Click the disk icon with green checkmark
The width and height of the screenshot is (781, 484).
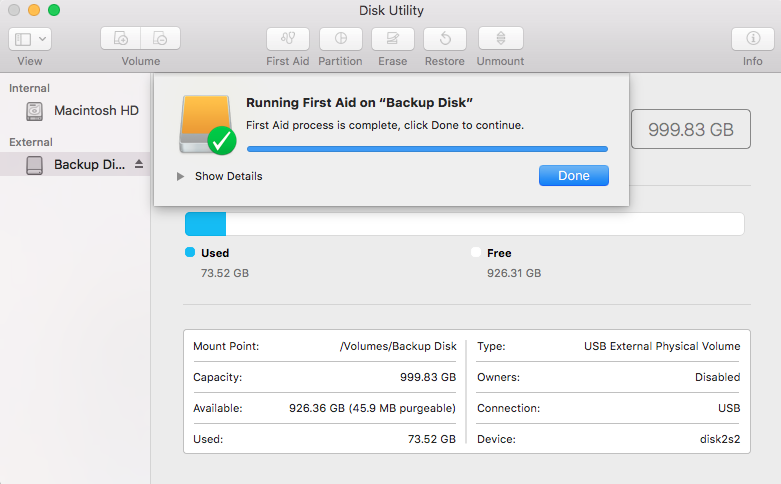pyautogui.click(x=207, y=124)
